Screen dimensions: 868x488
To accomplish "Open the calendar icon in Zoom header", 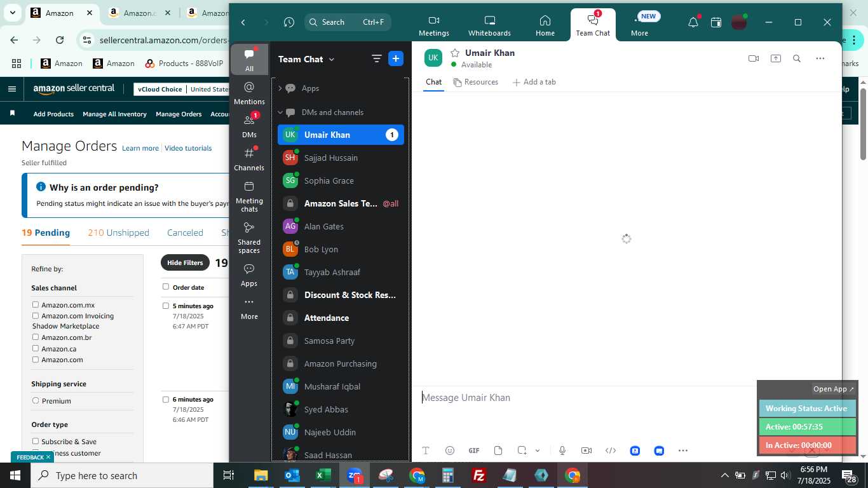I will click(716, 22).
